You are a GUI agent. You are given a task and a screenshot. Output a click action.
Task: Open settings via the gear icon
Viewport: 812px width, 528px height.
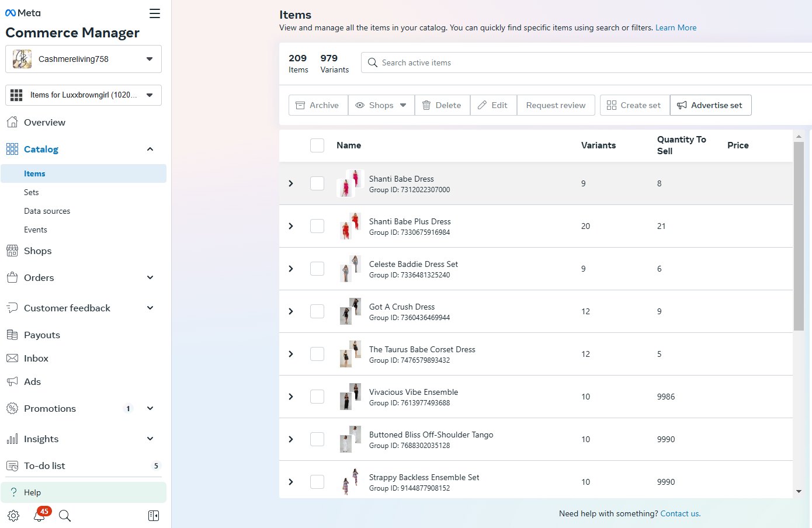(x=13, y=516)
